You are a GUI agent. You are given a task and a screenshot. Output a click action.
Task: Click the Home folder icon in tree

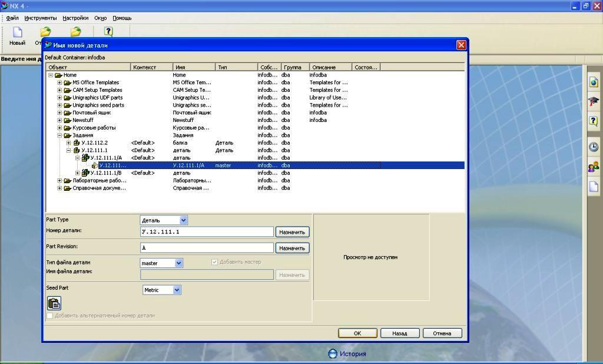pos(58,75)
